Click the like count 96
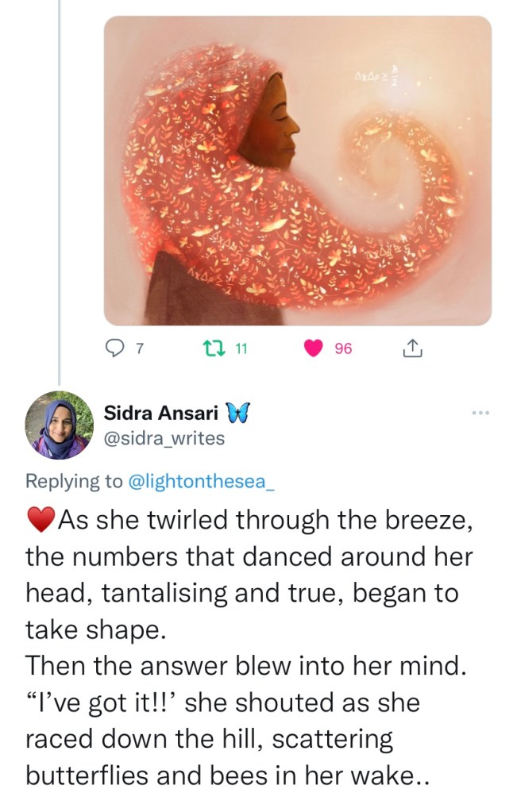The height and width of the screenshot is (812, 517). coord(343,347)
